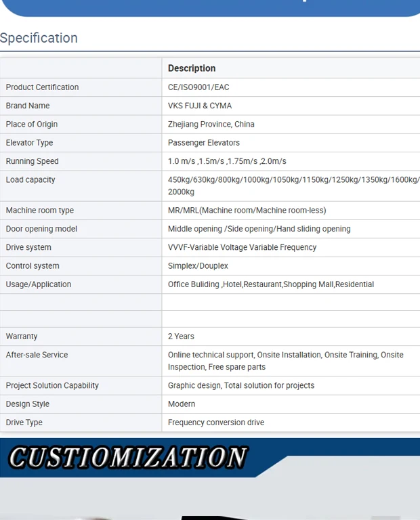The height and width of the screenshot is (520, 420).
Task: Click the Project Solution Capability label
Action: (52, 386)
